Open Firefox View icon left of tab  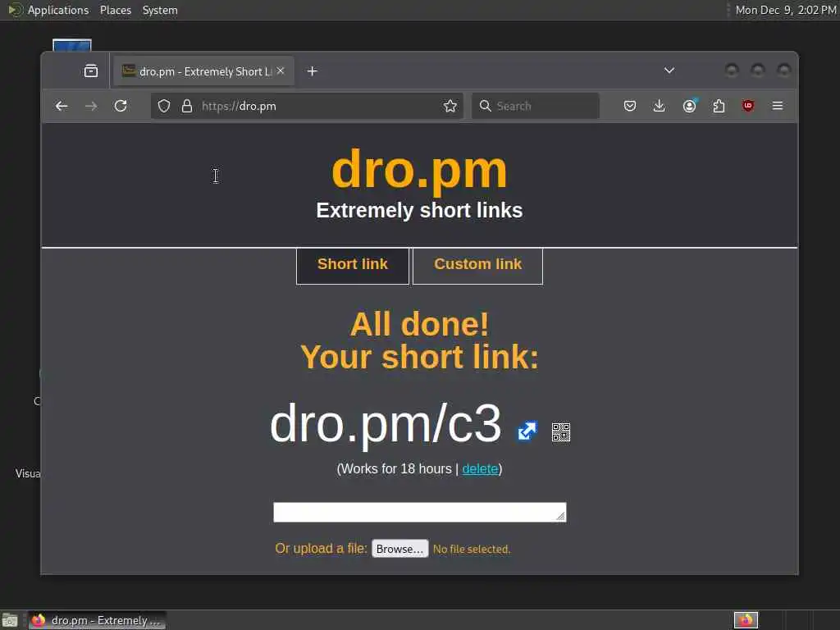(x=91, y=71)
